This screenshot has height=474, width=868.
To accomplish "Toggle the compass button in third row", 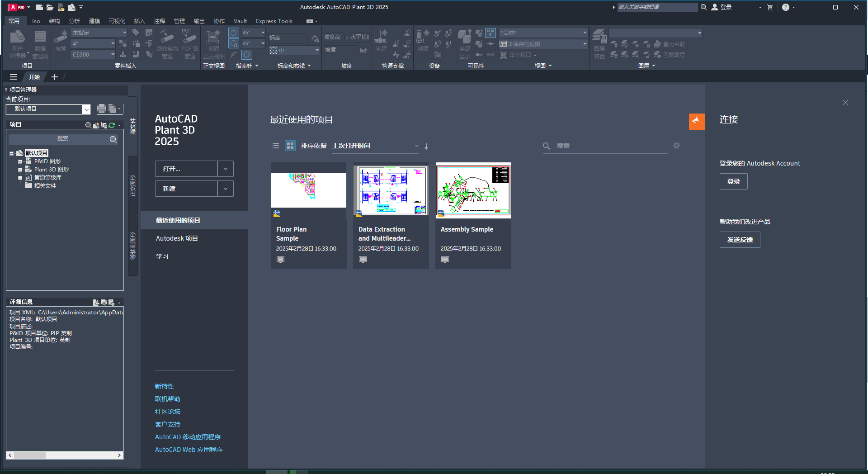I will pos(247,55).
